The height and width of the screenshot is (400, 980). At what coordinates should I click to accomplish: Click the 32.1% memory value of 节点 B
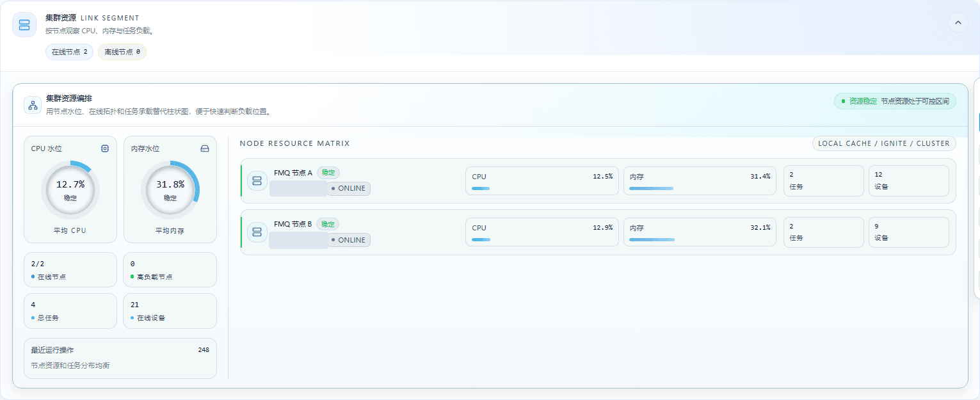click(x=760, y=227)
